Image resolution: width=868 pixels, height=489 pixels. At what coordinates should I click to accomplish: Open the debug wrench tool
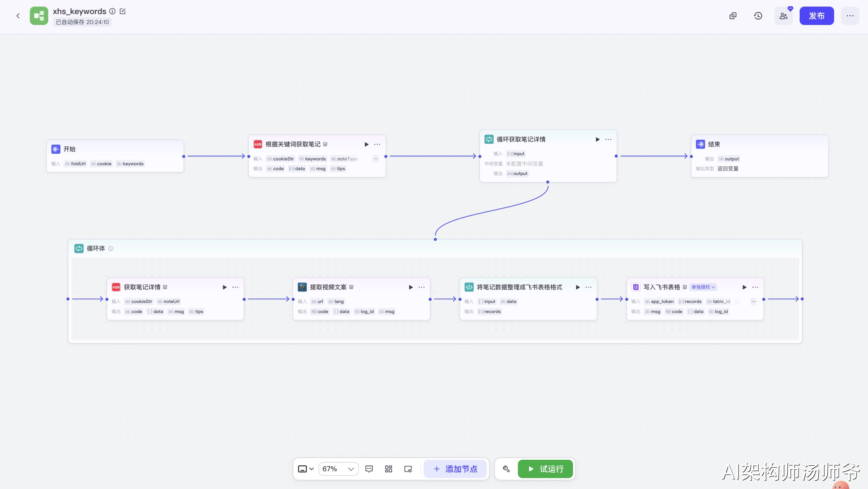coord(506,469)
